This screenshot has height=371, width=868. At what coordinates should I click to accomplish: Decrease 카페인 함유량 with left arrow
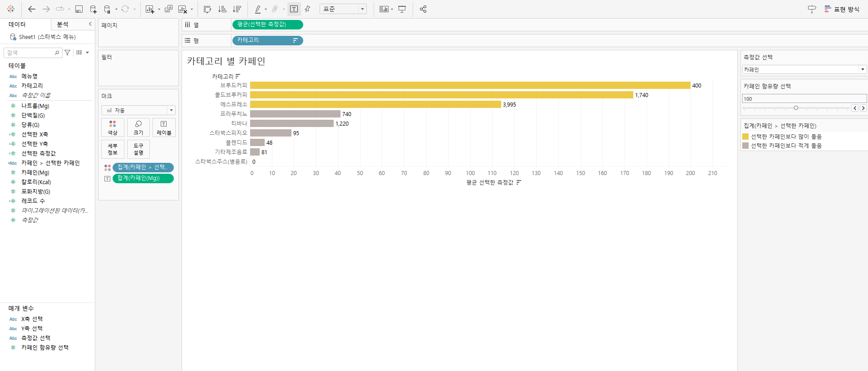(x=855, y=108)
